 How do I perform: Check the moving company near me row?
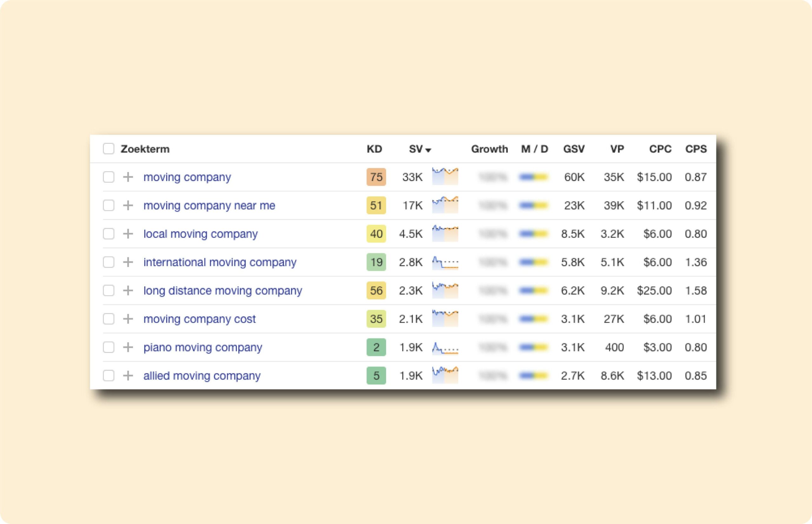pyautogui.click(x=108, y=205)
